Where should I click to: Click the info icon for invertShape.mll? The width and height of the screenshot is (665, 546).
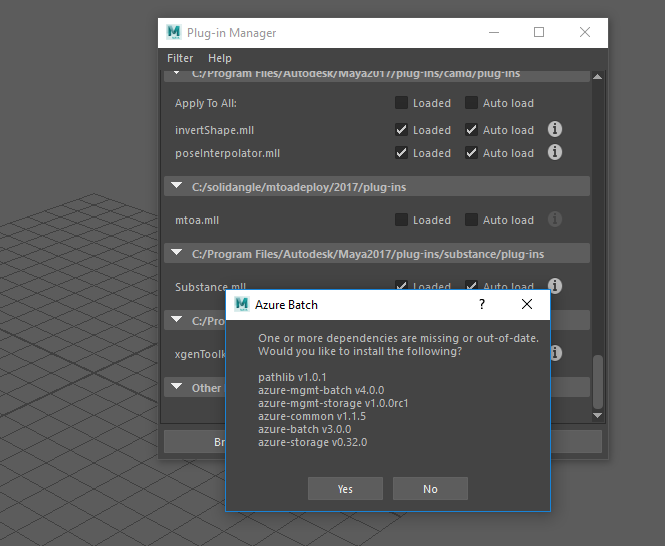tap(555, 129)
